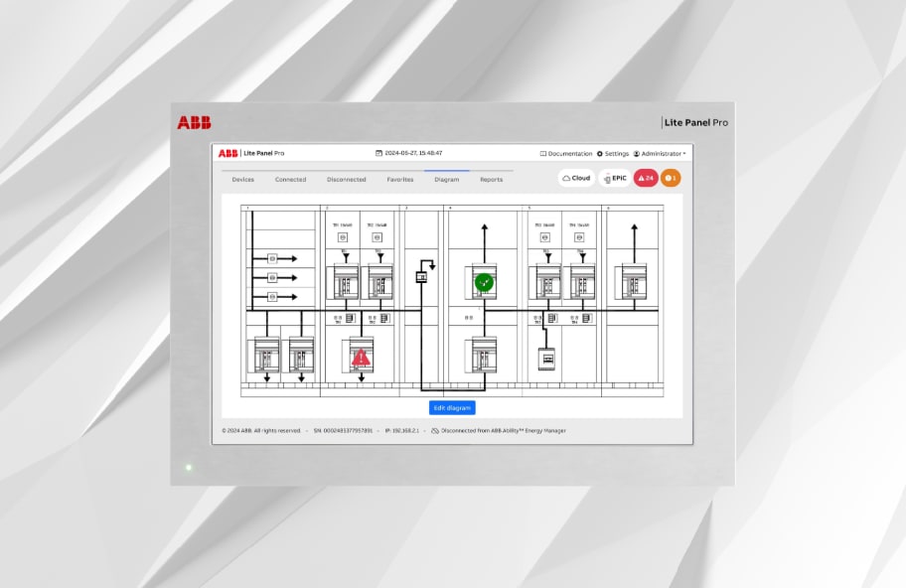Click the Cloud status button
The image size is (906, 588).
click(576, 178)
